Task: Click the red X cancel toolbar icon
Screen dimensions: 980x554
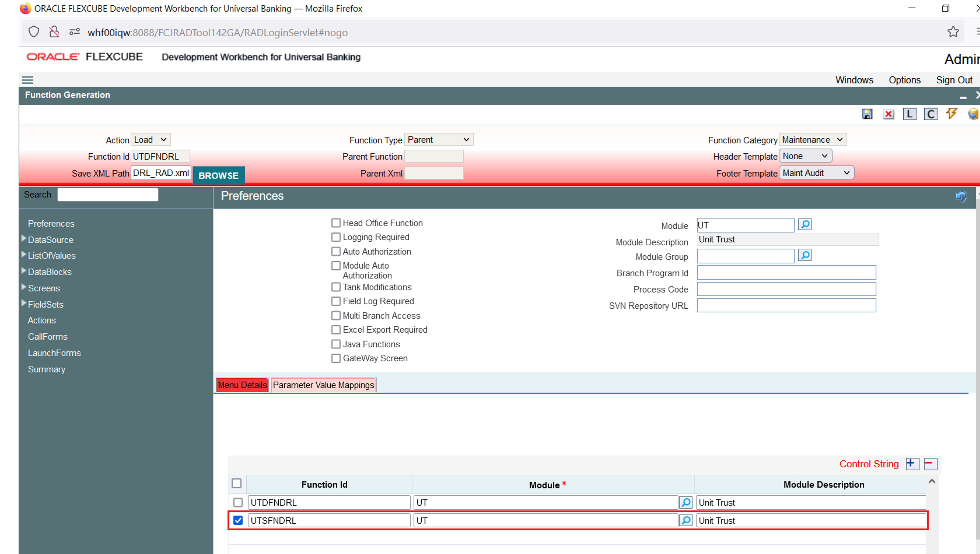Action: coord(888,114)
